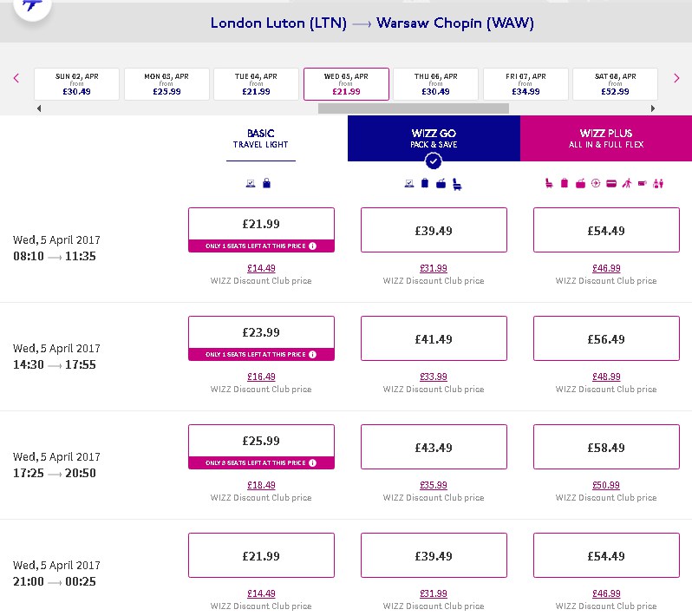692x616 pixels.
Task: Select the £58.49 WIZZ PLUS fare at 17:25
Action: (x=606, y=447)
